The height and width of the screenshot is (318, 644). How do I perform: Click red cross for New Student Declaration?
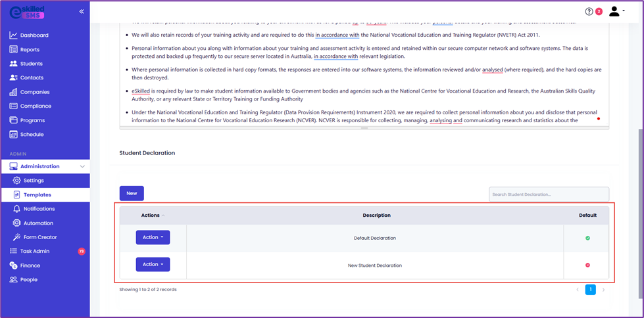point(587,265)
